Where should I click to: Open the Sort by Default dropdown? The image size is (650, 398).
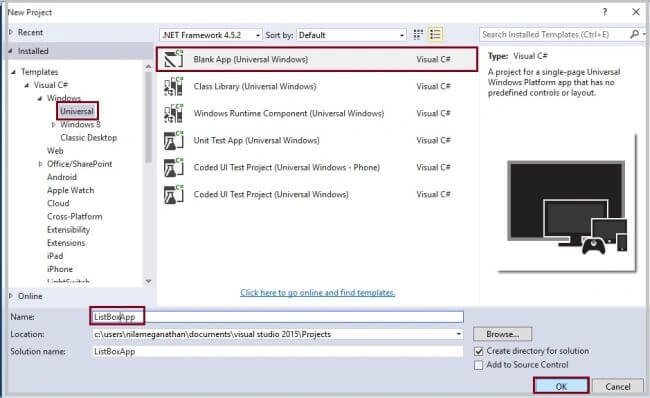pyautogui.click(x=351, y=35)
